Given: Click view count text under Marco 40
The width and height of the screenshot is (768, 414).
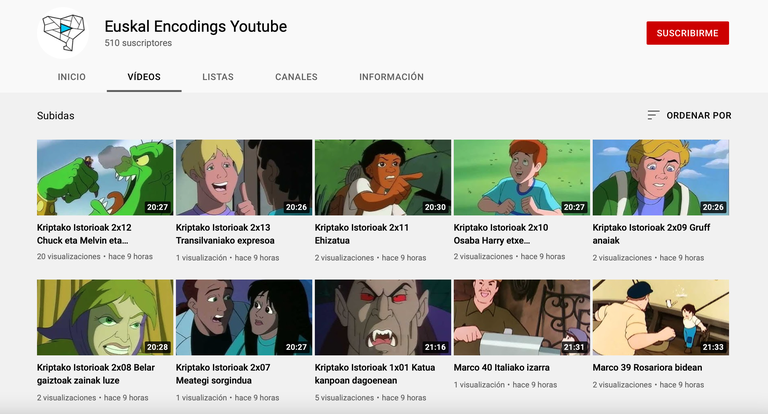Looking at the screenshot, I should pos(479,385).
